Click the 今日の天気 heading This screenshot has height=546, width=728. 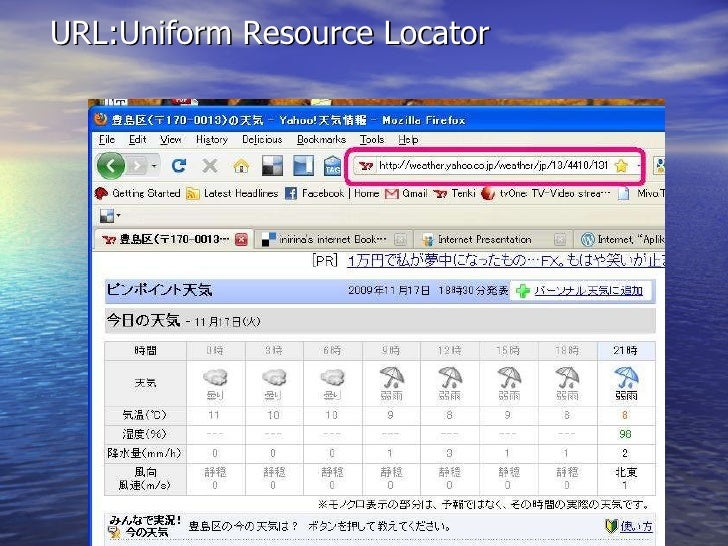coord(143,320)
